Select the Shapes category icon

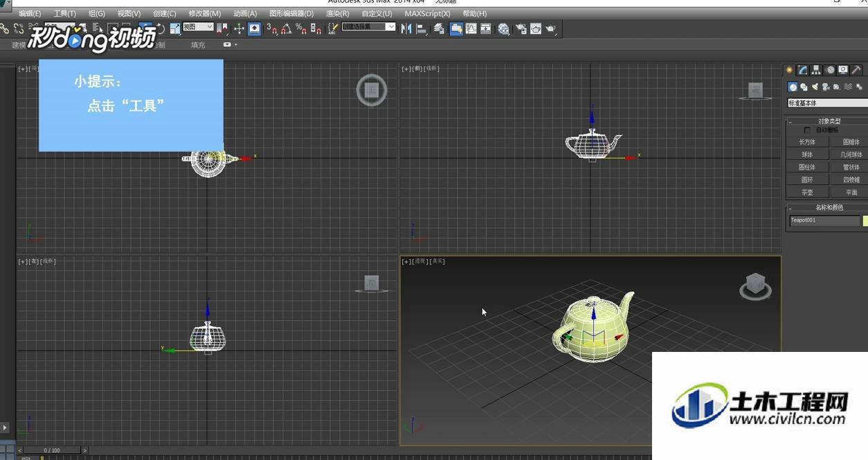pyautogui.click(x=804, y=87)
